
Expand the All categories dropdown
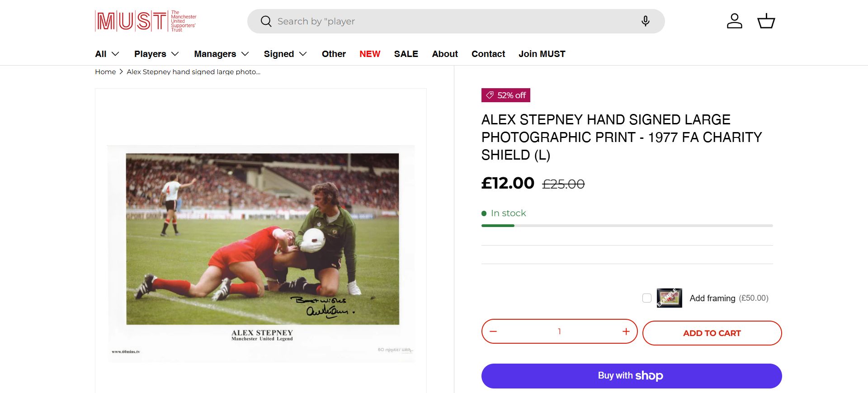107,54
